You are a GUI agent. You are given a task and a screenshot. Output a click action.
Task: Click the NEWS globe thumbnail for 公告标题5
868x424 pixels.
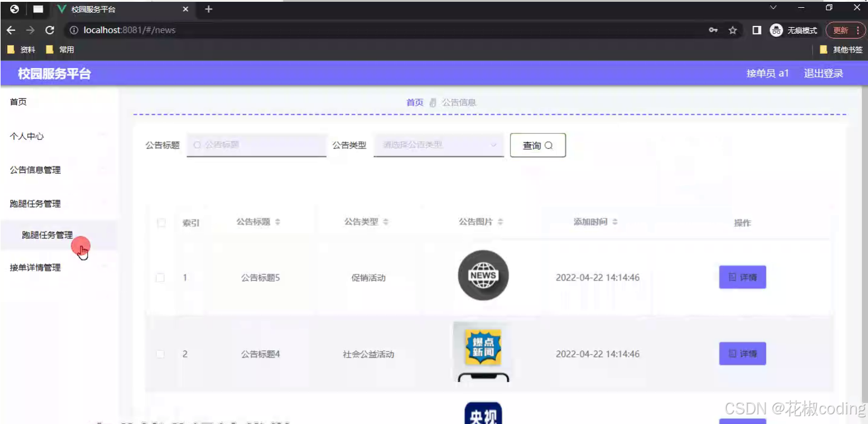pos(483,276)
